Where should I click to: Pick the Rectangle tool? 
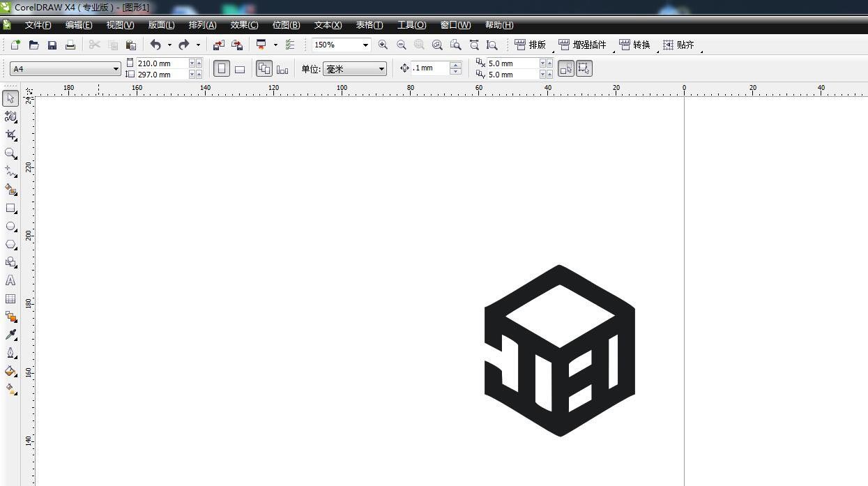pyautogui.click(x=10, y=208)
